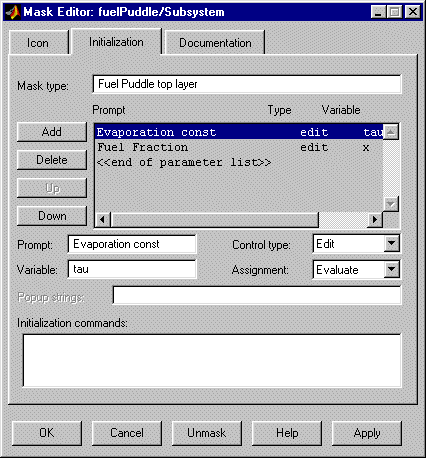Open the Assignment dropdown showing Evaluate
Image resolution: width=426 pixels, height=458 pixels.
(x=391, y=269)
